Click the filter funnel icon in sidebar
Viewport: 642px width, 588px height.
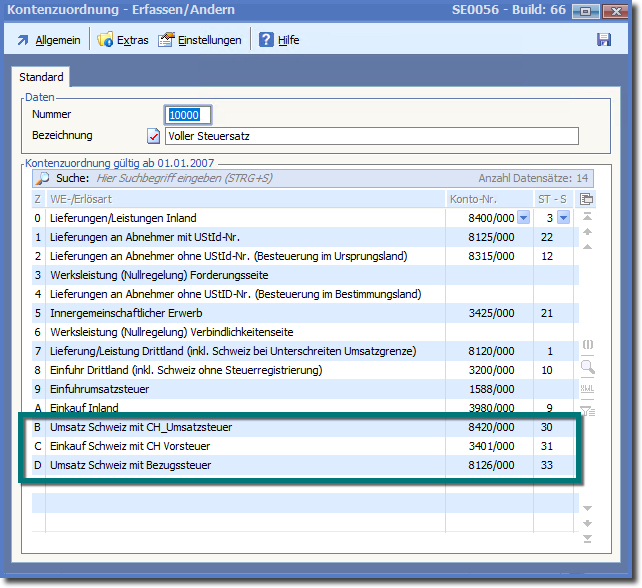pyautogui.click(x=587, y=409)
